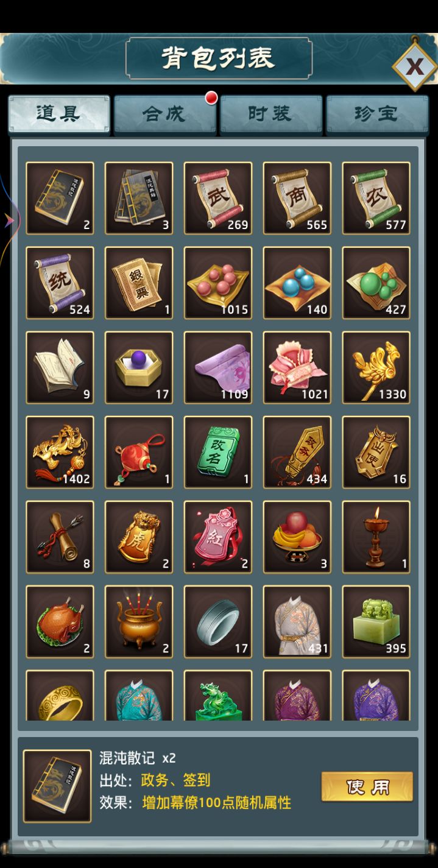Screen dimensions: 438x868
Task: Open the 珍宝 tab
Action: pyautogui.click(x=377, y=115)
